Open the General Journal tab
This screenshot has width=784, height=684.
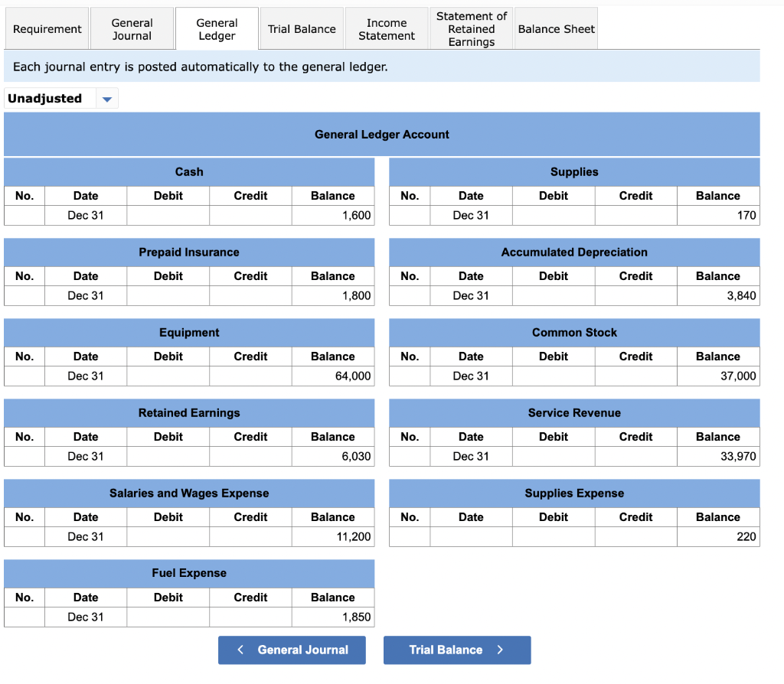(x=132, y=28)
